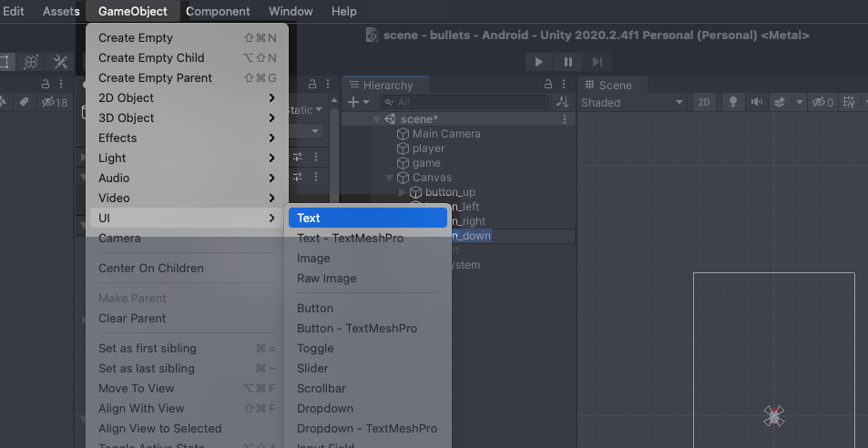
Task: Click the Unity scene icon beside scene*
Action: point(390,119)
